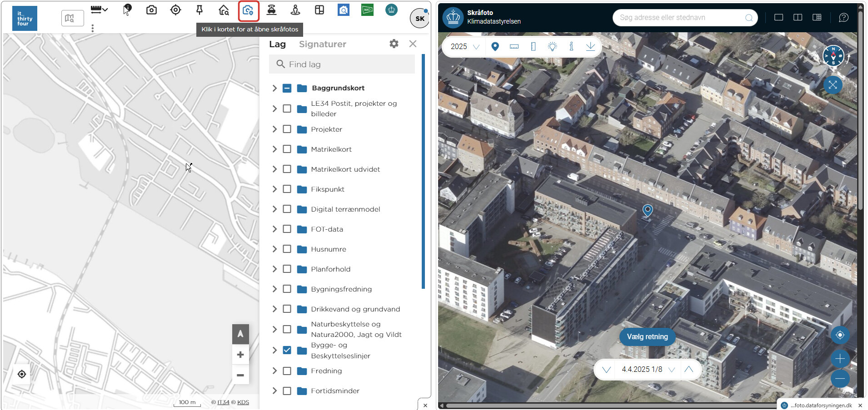Click the Søg adresse eller stednavn field

(685, 18)
